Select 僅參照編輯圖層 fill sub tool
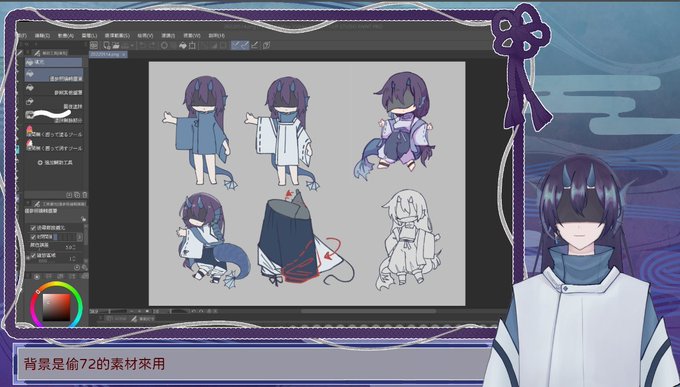 [x=53, y=76]
